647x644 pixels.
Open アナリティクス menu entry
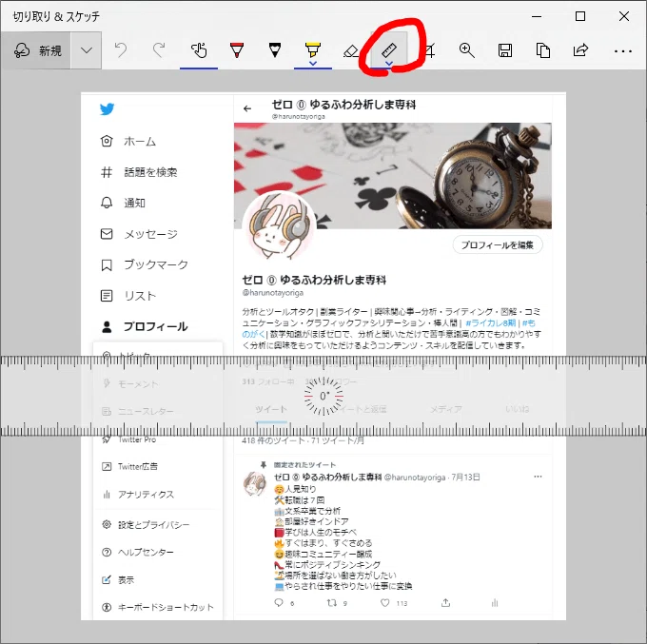[138, 495]
